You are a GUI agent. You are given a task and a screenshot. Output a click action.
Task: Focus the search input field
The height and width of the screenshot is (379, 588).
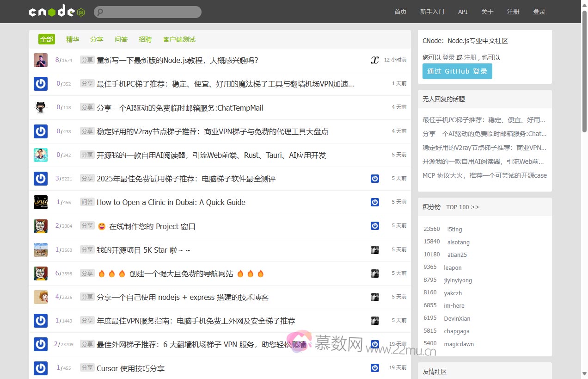(x=153, y=12)
